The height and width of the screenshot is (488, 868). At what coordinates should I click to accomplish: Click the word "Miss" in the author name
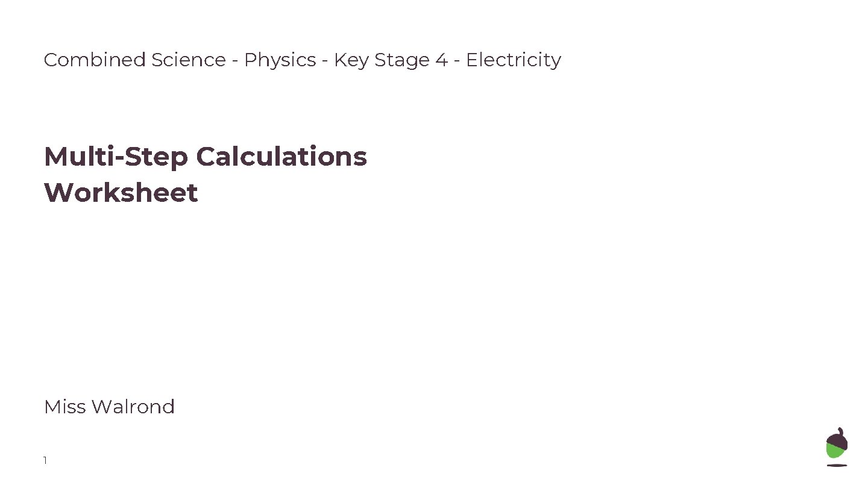tap(65, 407)
